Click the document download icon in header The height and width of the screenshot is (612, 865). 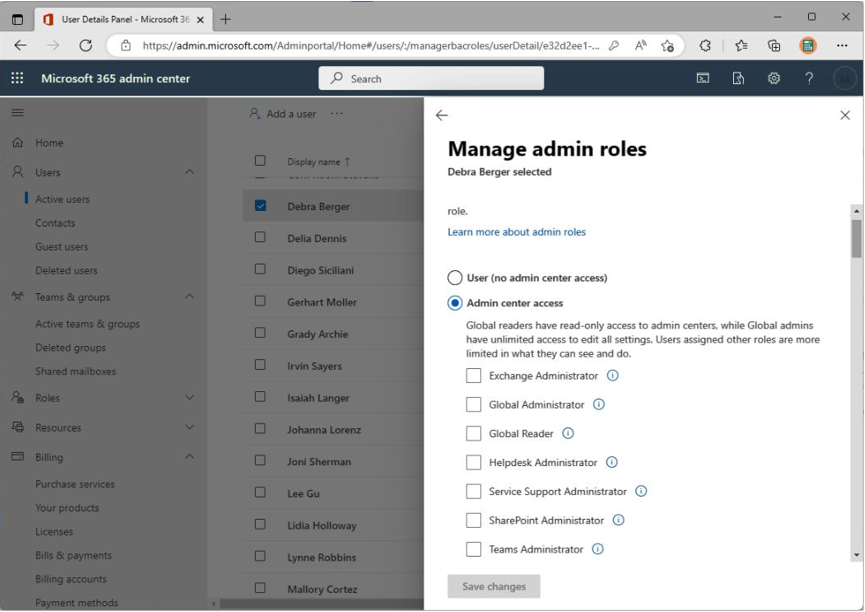pyautogui.click(x=738, y=78)
